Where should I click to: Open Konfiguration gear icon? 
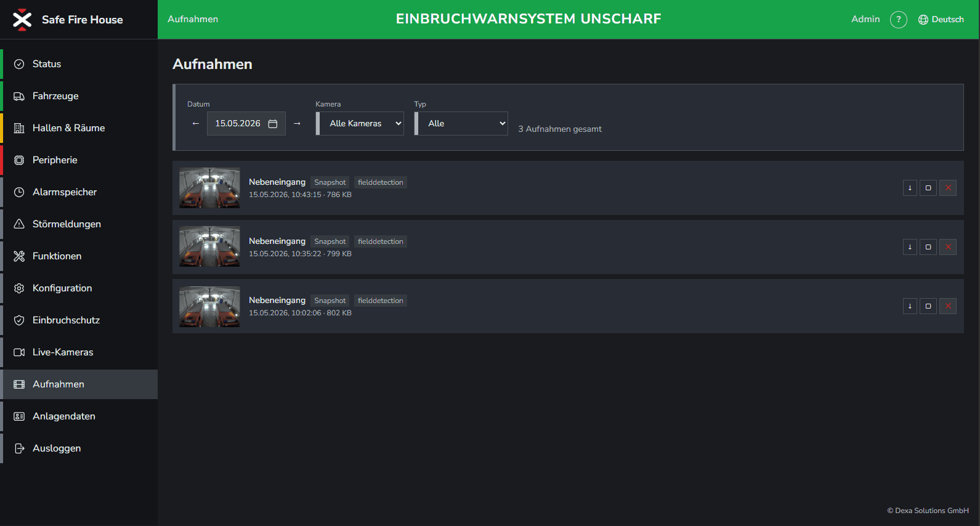[x=19, y=288]
